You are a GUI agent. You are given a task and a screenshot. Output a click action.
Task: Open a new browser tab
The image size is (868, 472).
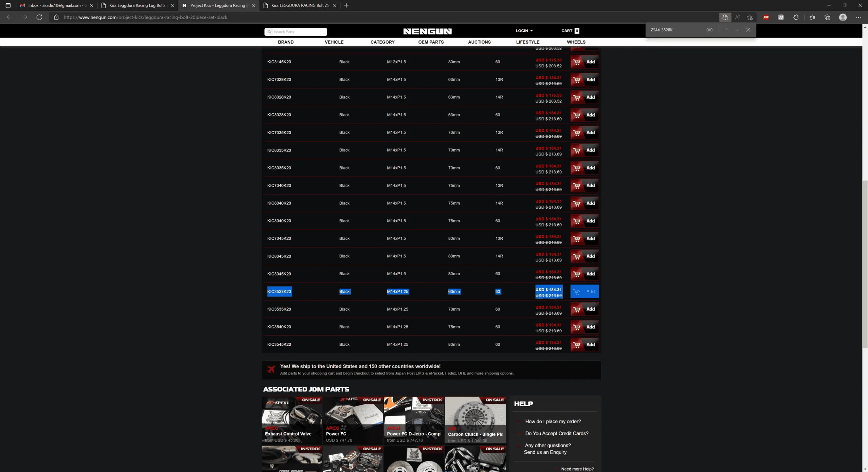[x=346, y=5]
